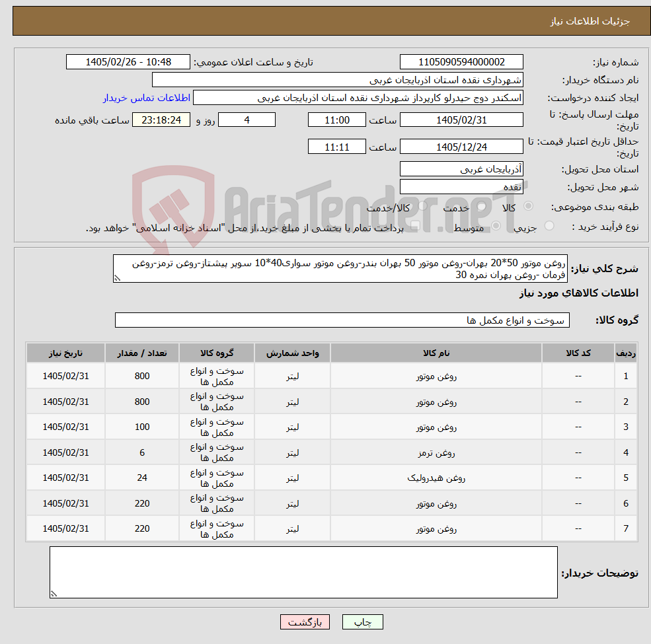This screenshot has height=644, width=651.
Task: Click the delivery city field نقده
Action: [461, 187]
